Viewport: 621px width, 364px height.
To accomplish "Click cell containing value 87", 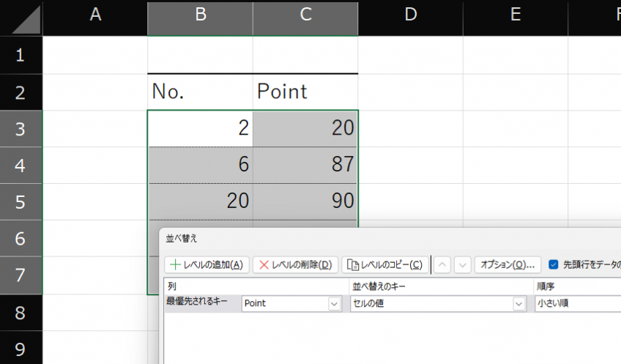I will (x=305, y=165).
